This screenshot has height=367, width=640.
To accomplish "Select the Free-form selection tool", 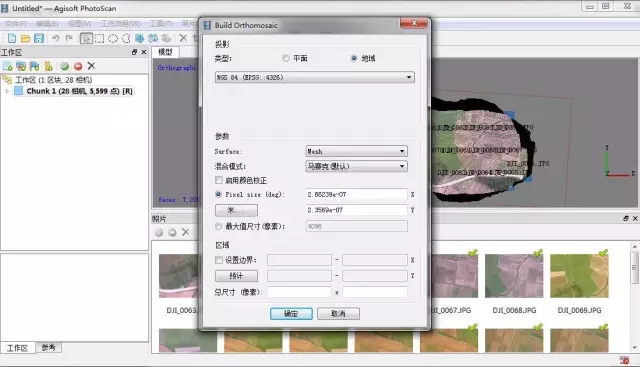I will click(x=126, y=38).
